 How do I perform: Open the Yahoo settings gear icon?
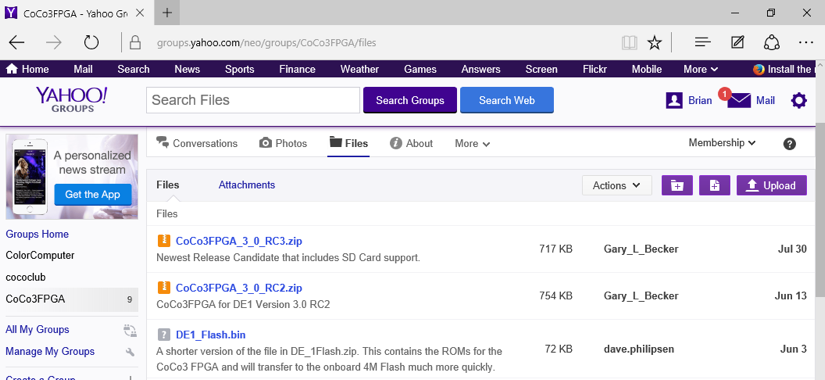tap(799, 100)
